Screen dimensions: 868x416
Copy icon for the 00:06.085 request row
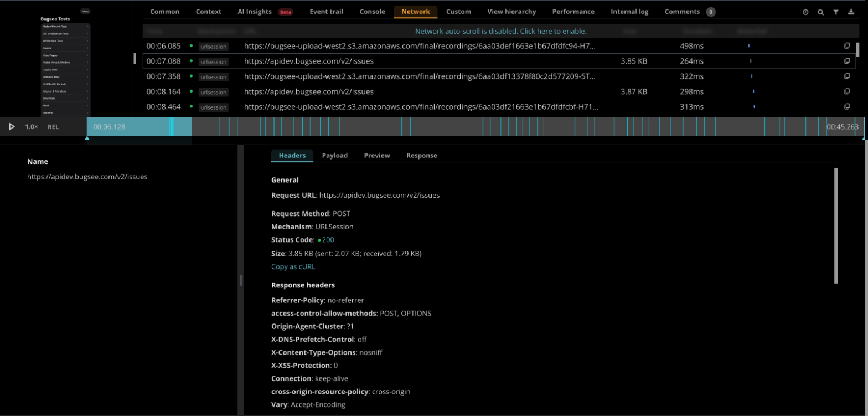coord(846,46)
